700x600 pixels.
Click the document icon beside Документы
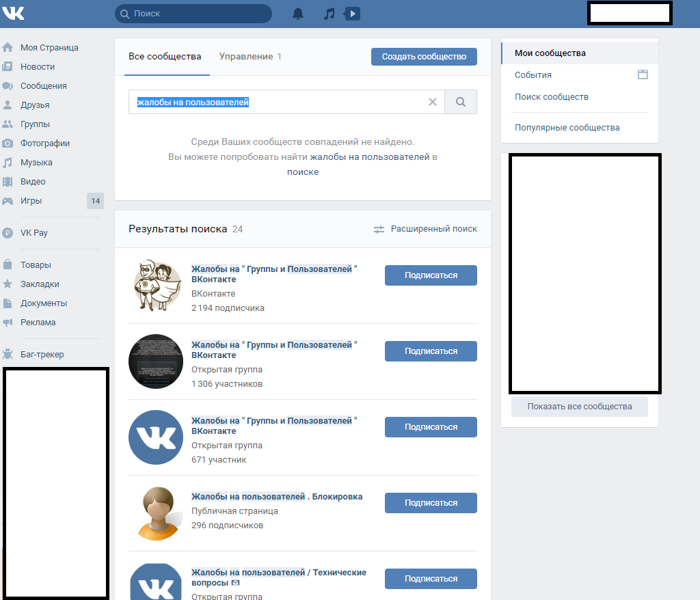click(x=8, y=303)
